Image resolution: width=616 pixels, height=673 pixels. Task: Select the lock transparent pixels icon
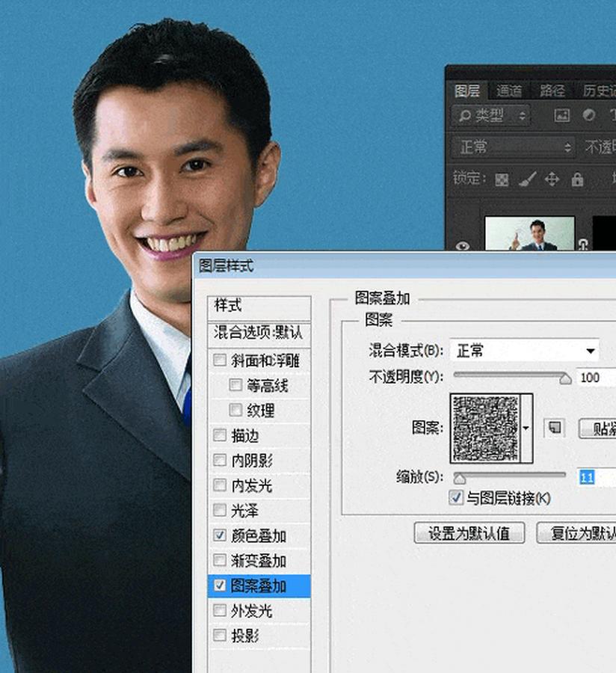pos(500,180)
